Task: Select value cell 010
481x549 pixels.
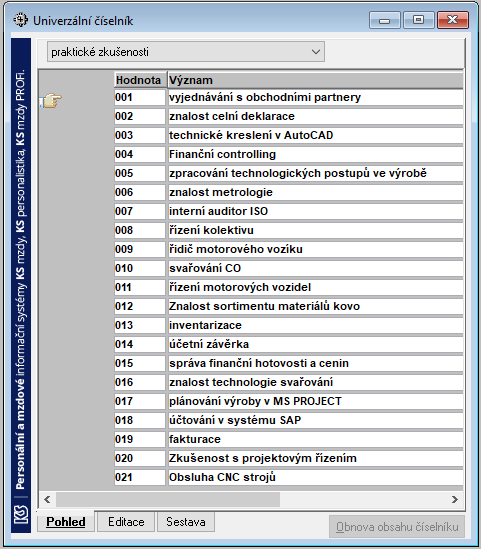Action: [x=140, y=268]
